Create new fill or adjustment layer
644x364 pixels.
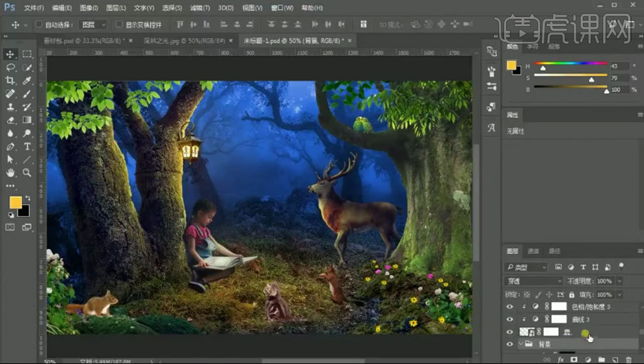coord(588,359)
